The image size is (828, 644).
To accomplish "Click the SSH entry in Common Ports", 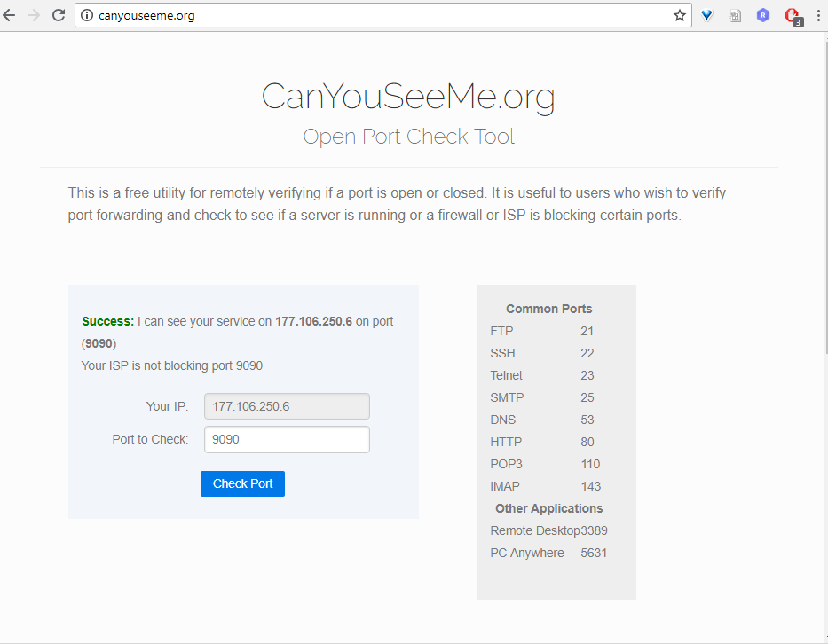I will point(502,353).
